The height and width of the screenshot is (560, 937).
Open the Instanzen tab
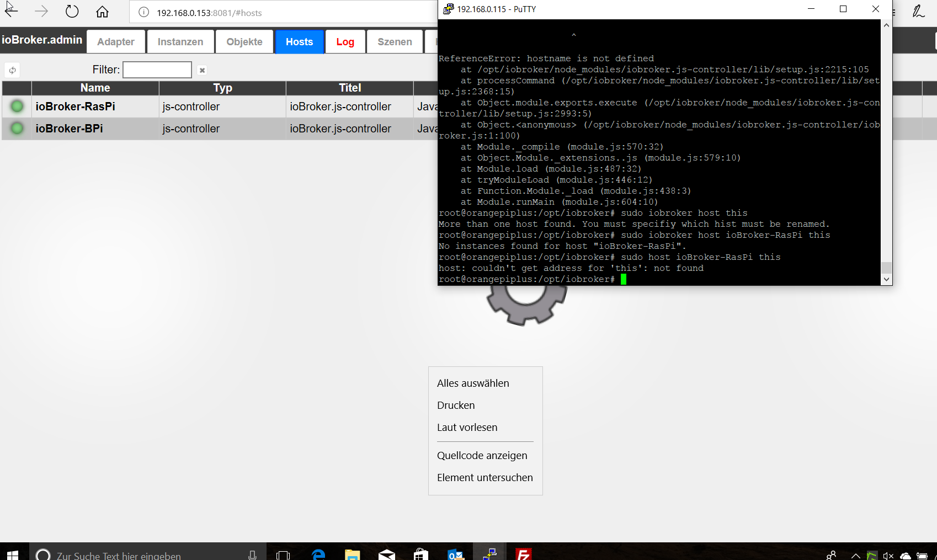coord(180,42)
